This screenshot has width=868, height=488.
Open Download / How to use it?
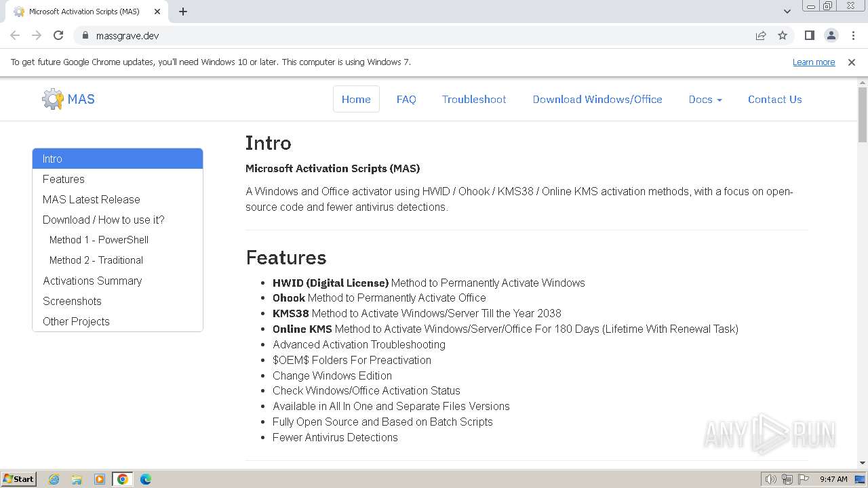(117, 220)
